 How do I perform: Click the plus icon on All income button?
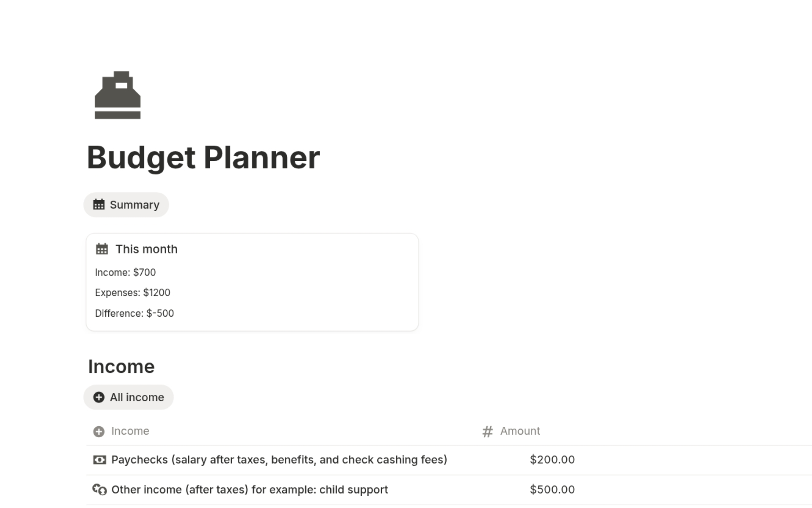[99, 397]
